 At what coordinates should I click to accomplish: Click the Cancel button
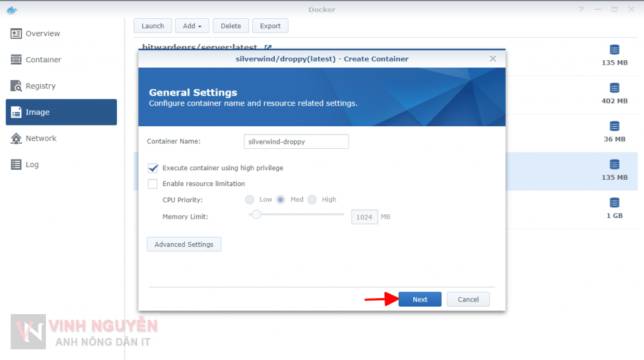[468, 300]
